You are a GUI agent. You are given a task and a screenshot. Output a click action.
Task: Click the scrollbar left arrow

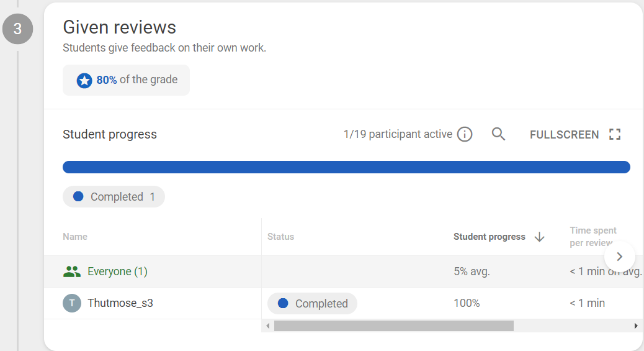click(x=268, y=326)
